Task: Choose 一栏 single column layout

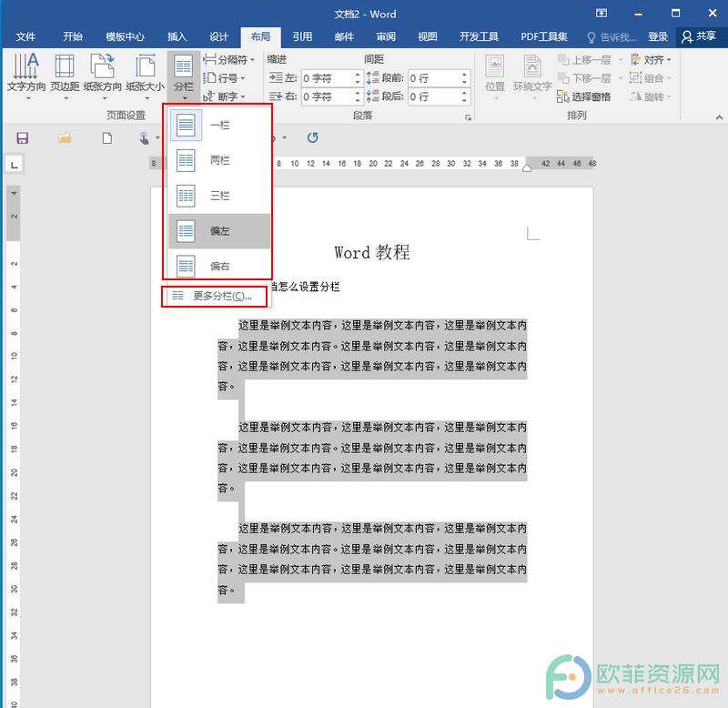Action: (219, 125)
